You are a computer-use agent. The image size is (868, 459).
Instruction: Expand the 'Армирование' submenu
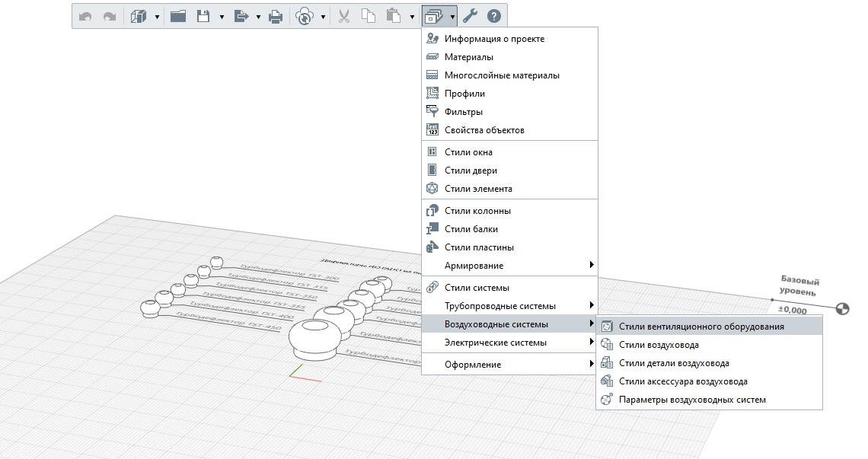[510, 266]
